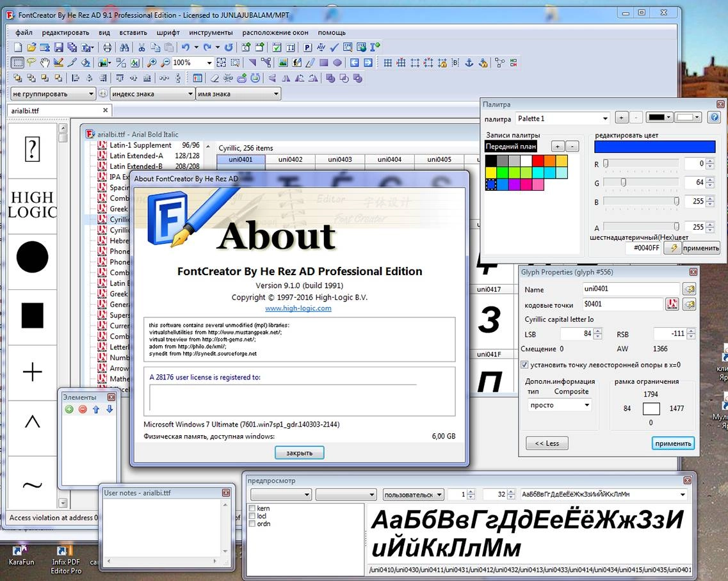The height and width of the screenshot is (581, 728).
Task: Increase the LSB value stepper
Action: coord(598,331)
